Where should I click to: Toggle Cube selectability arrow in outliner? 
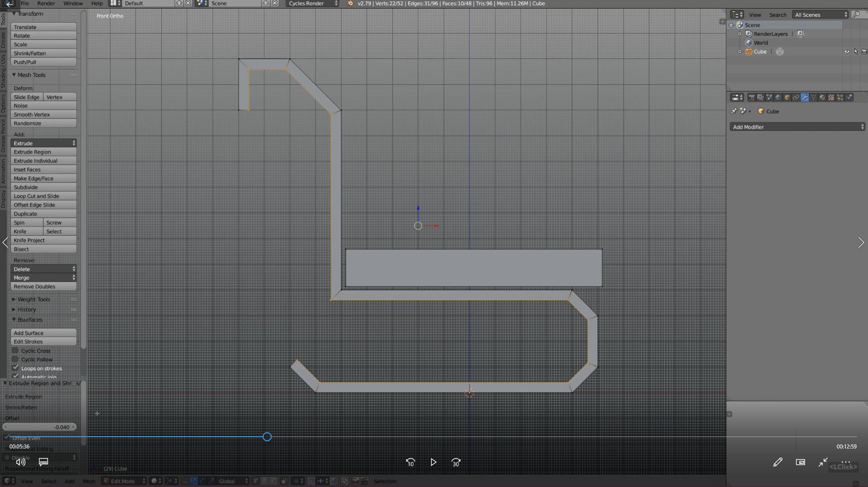(x=856, y=52)
